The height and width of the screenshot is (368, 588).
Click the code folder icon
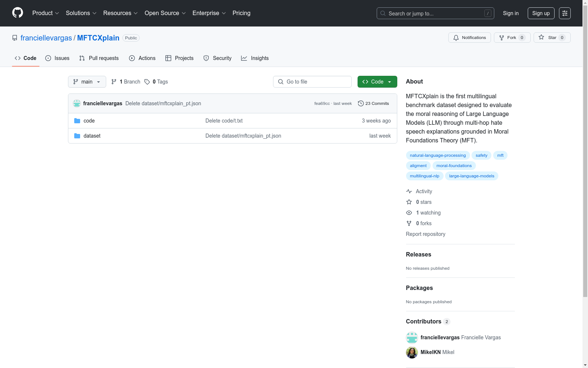point(77,121)
